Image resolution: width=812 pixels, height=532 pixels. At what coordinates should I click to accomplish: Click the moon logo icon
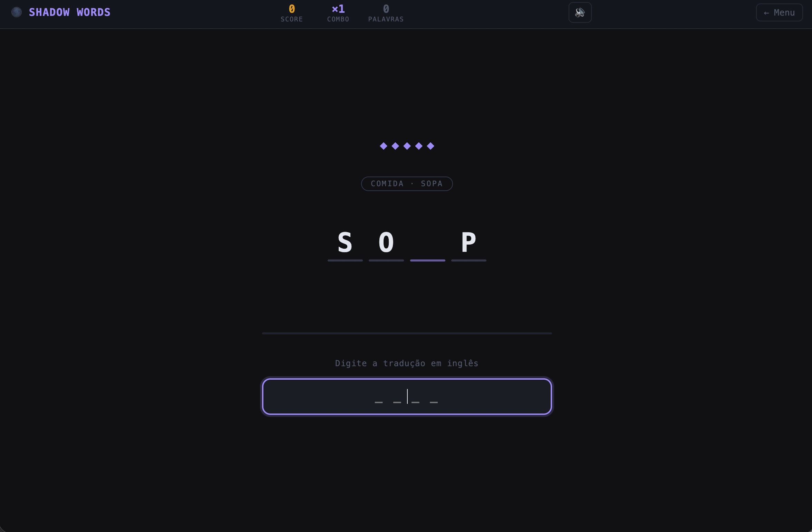[x=17, y=12]
